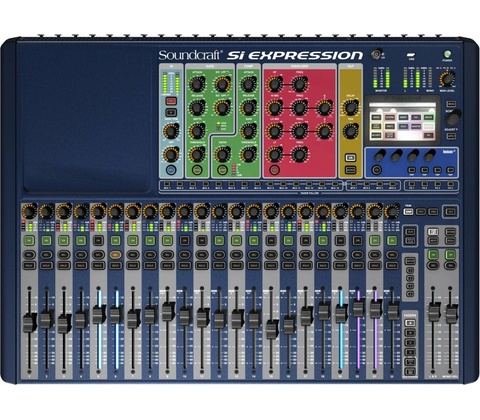Adjust the Gate S/C LPF knob
Image resolution: width=480 pixels, height=420 pixels.
[222, 84]
